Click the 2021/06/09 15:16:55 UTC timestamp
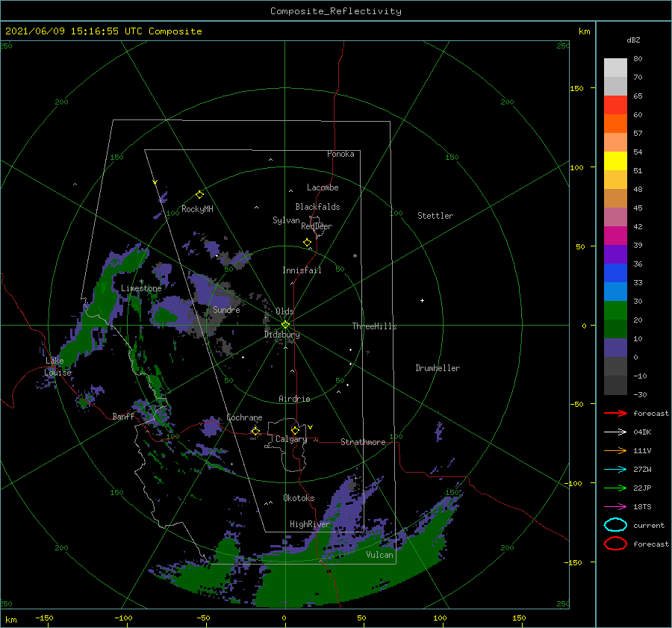The width and height of the screenshot is (672, 628). (103, 31)
